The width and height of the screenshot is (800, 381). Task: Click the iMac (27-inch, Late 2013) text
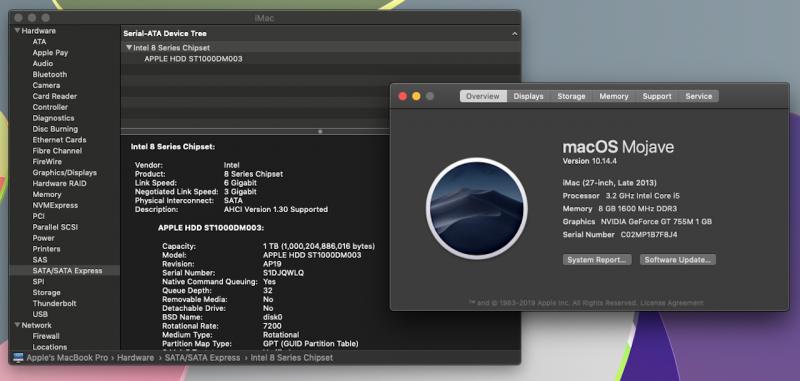coord(610,183)
